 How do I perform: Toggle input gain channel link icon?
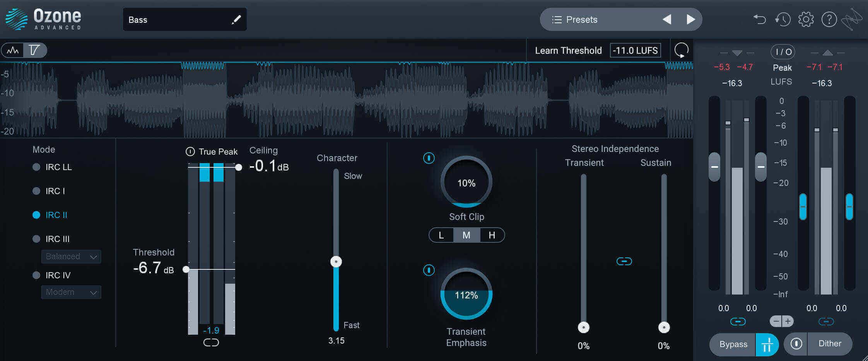(738, 322)
